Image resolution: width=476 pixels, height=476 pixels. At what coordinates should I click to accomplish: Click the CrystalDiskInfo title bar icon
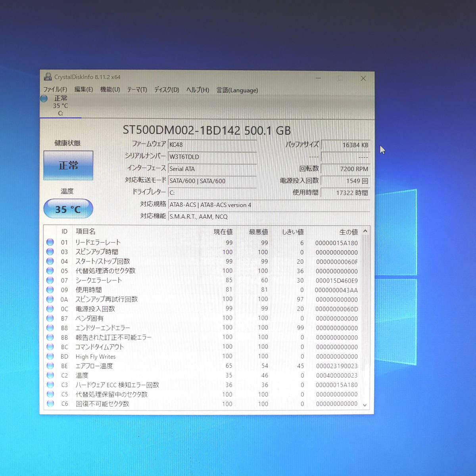coord(48,77)
